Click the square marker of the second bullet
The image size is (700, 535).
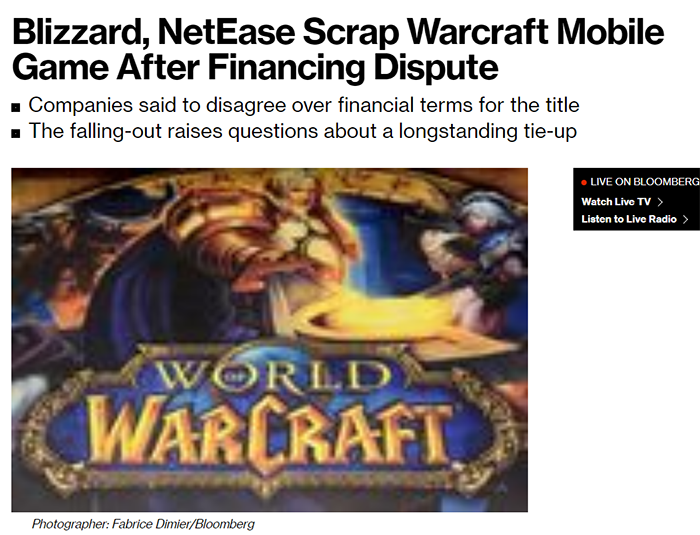(16, 134)
